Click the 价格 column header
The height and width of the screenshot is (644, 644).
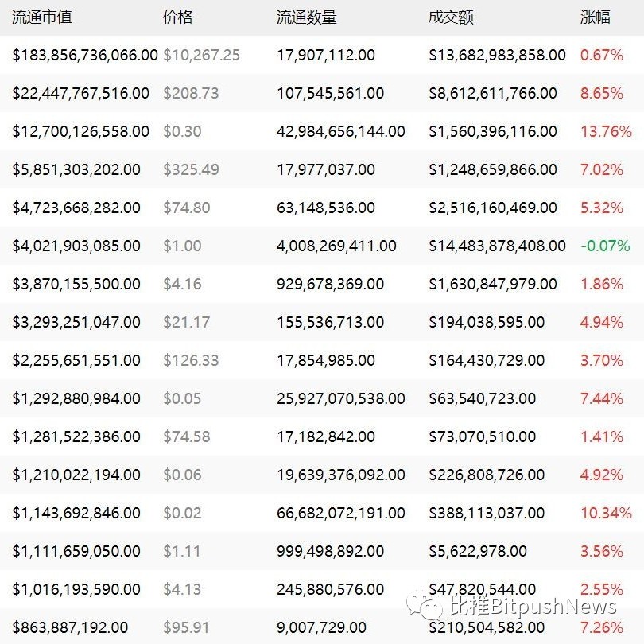(x=178, y=17)
